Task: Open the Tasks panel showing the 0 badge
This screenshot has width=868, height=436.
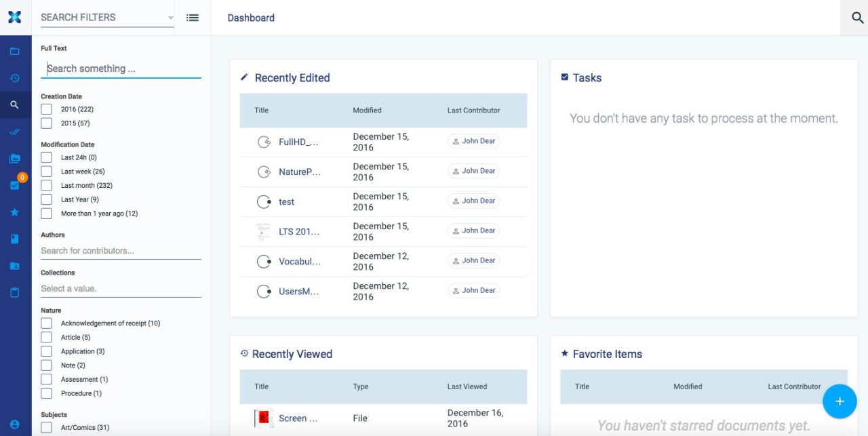Action: tap(15, 185)
